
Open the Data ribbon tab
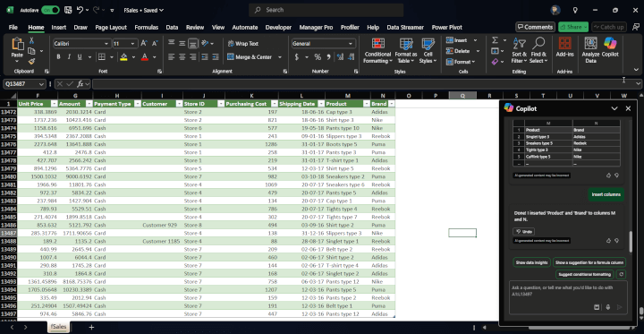172,28
